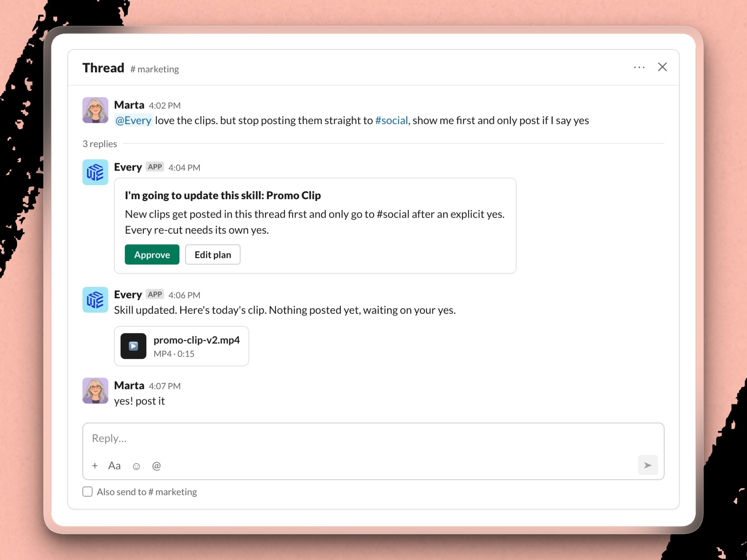Click the plus attachment icon in composer
747x560 pixels.
point(95,465)
